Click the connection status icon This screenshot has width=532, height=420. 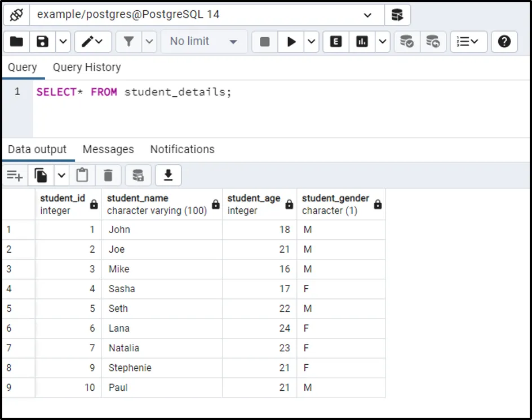point(16,15)
